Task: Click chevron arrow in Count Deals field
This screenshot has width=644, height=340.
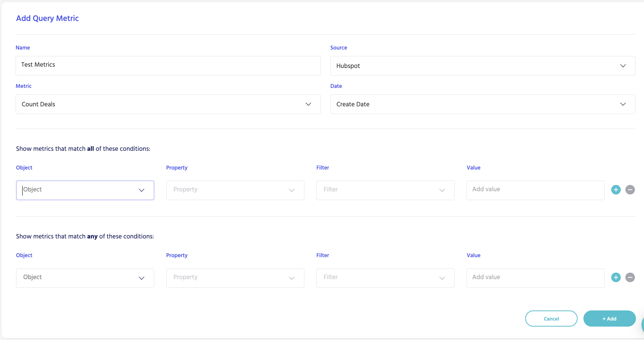Action: (x=308, y=104)
